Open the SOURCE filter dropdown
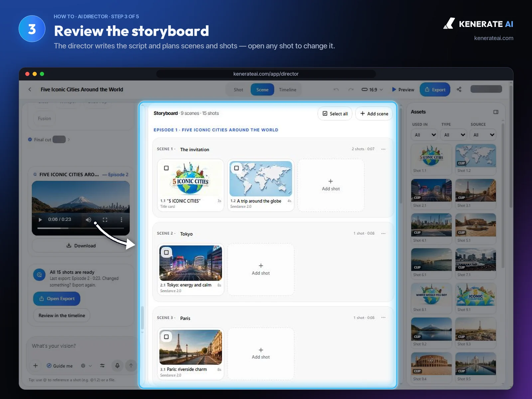Viewport: 532px width, 399px height. coord(483,135)
